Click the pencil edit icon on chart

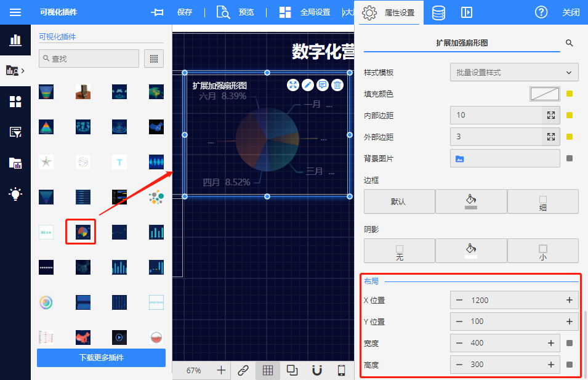coord(308,86)
